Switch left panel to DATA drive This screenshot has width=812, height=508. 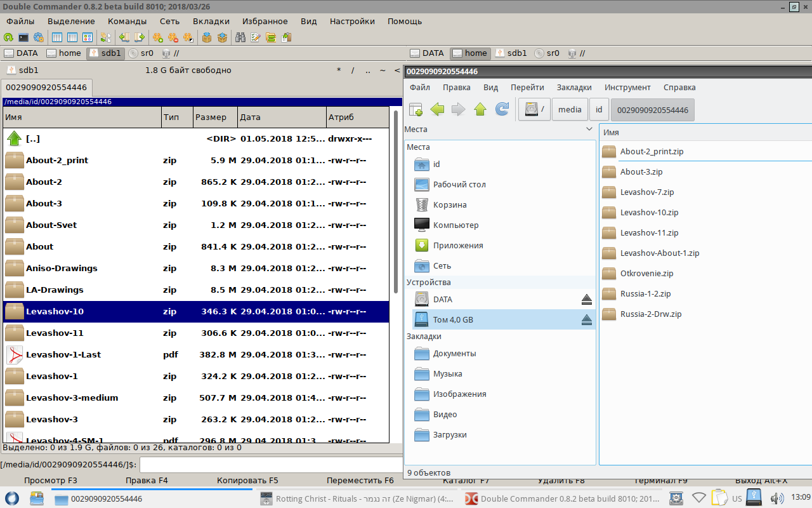point(21,53)
